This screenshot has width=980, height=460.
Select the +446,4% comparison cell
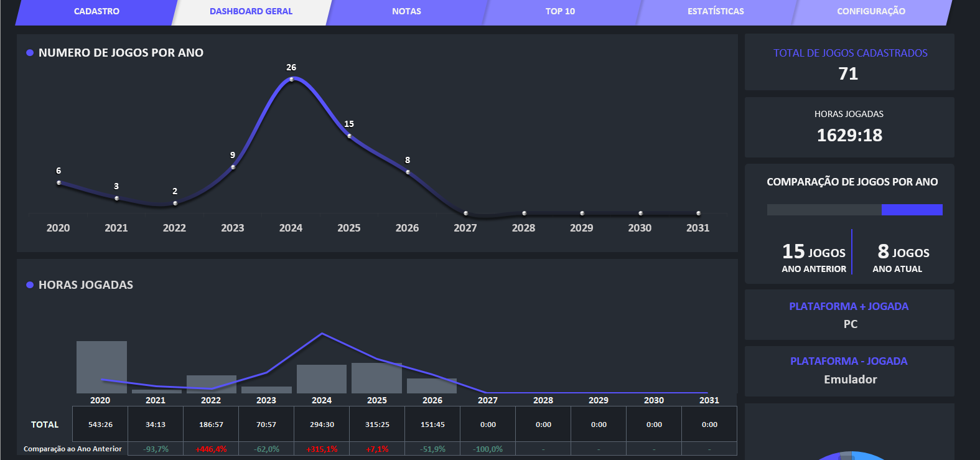[x=211, y=449]
